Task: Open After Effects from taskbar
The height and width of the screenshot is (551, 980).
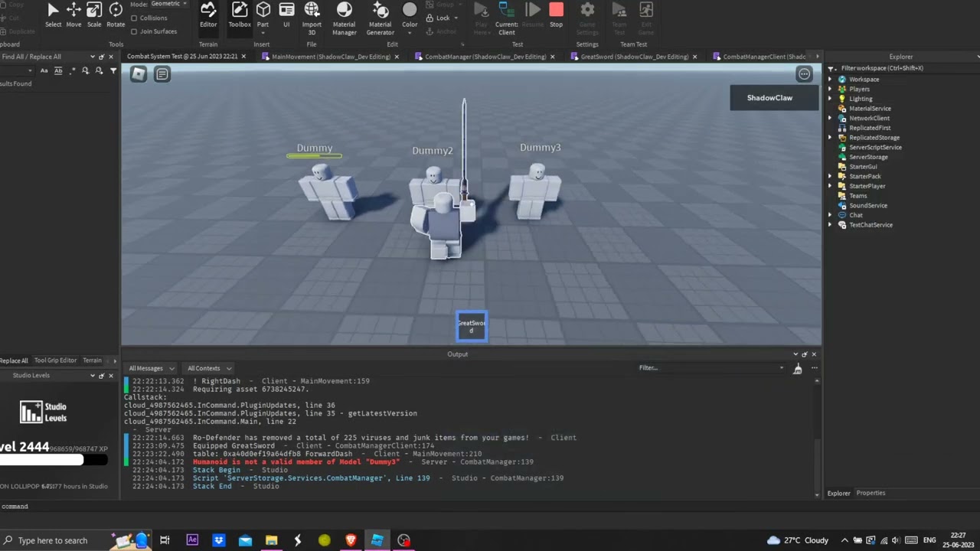Action: point(192,540)
